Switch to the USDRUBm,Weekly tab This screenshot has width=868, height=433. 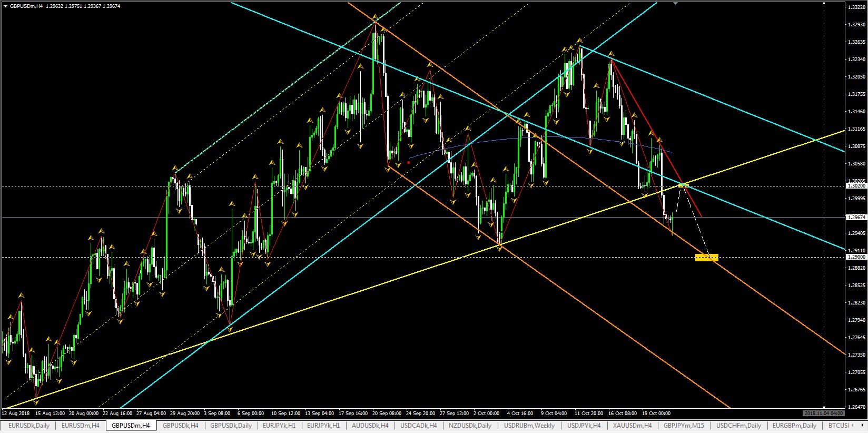click(529, 426)
